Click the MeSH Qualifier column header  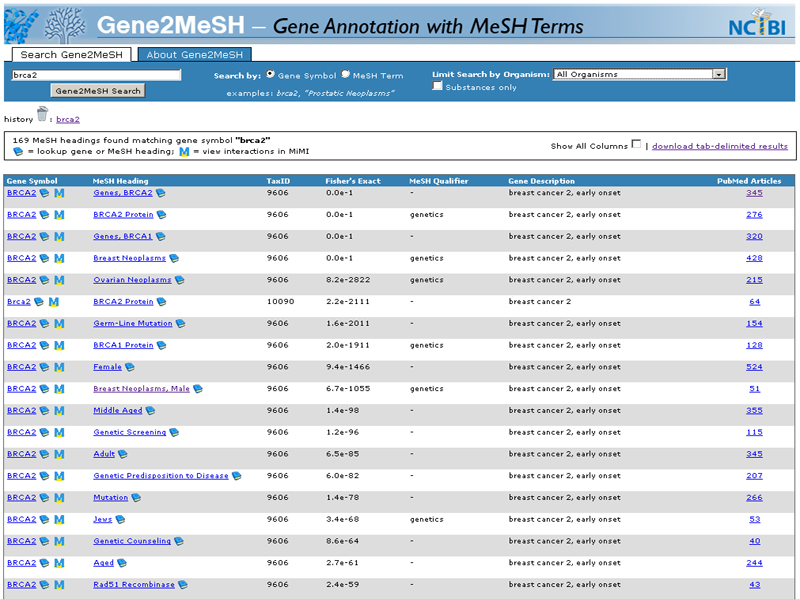coord(439,181)
